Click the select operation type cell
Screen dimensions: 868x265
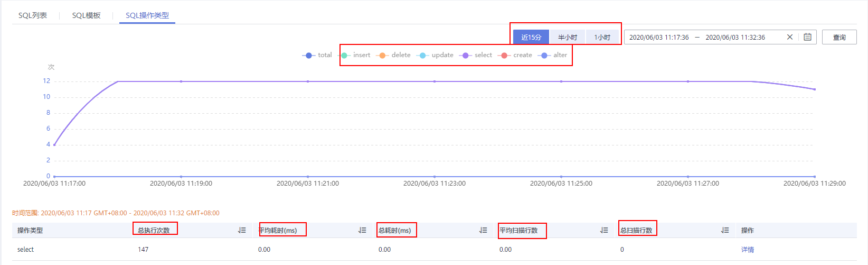tap(25, 250)
